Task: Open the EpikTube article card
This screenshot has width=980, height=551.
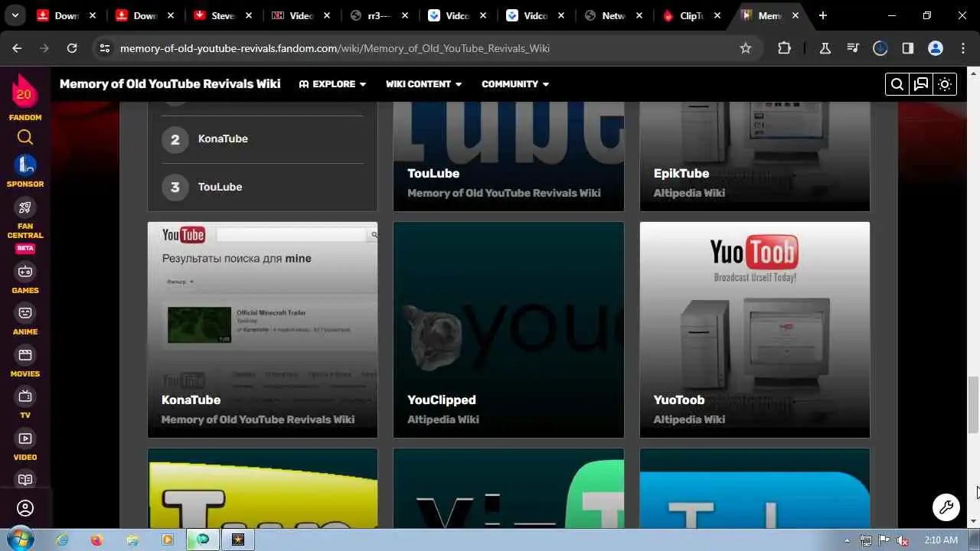Action: point(754,156)
